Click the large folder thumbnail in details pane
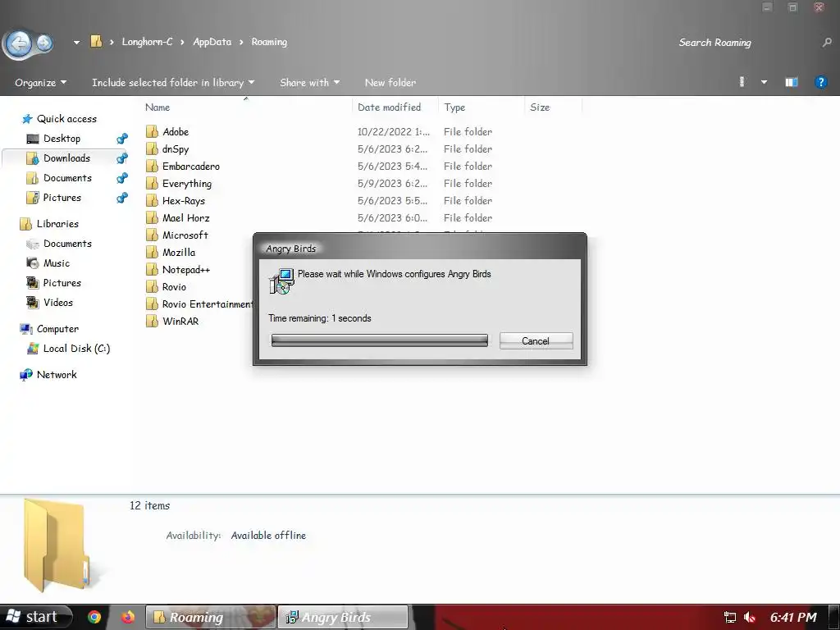 (x=57, y=546)
